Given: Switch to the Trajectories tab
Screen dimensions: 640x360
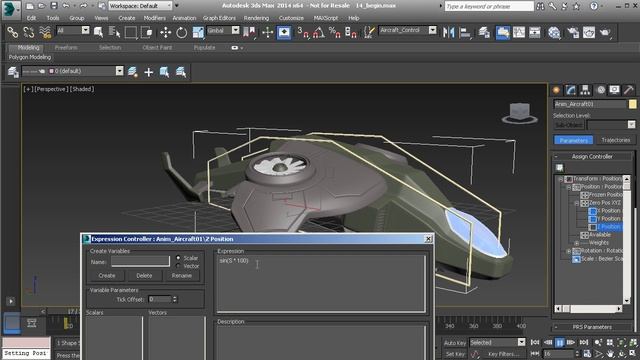Looking at the screenshot, I should click(615, 140).
